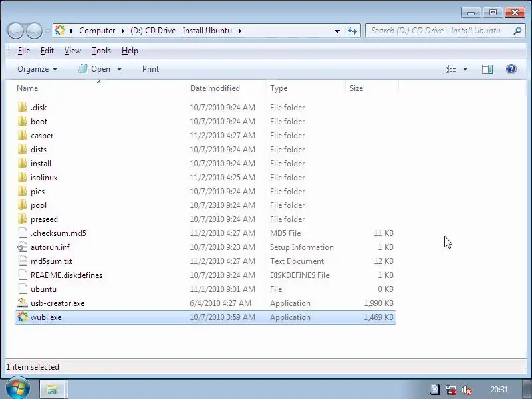Click the network tray icon
Screen dimensions: 532x399
tap(451, 390)
